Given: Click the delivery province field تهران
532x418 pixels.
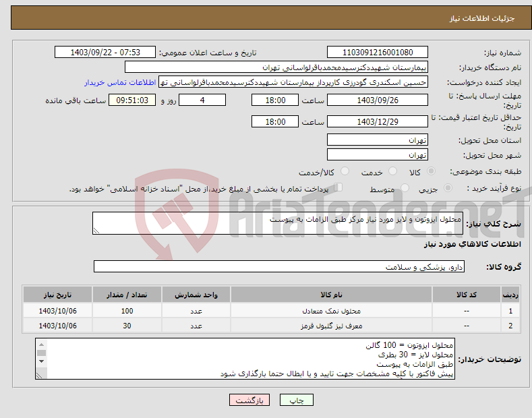Looking at the screenshot, I should coord(378,140).
